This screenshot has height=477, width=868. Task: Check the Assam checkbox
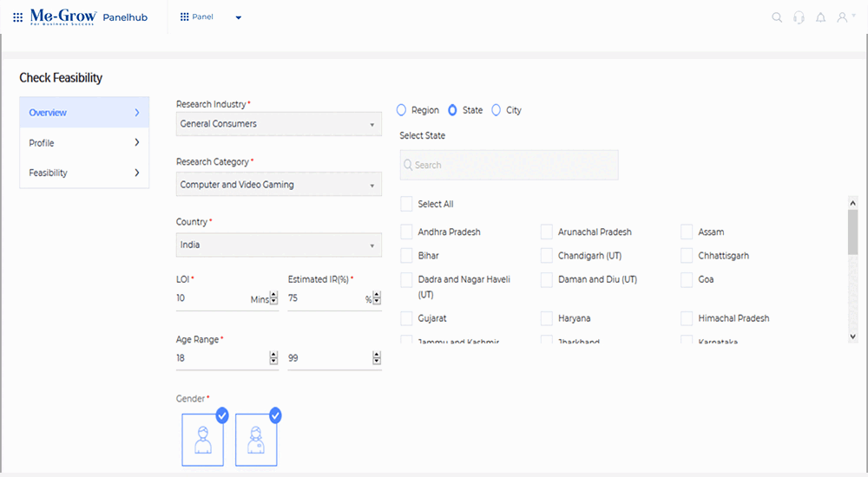pyautogui.click(x=687, y=232)
